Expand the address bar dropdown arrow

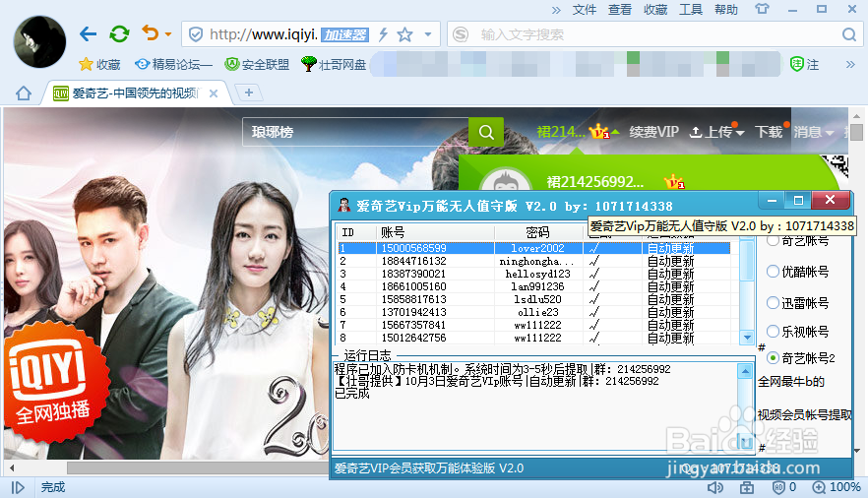pyautogui.click(x=428, y=34)
